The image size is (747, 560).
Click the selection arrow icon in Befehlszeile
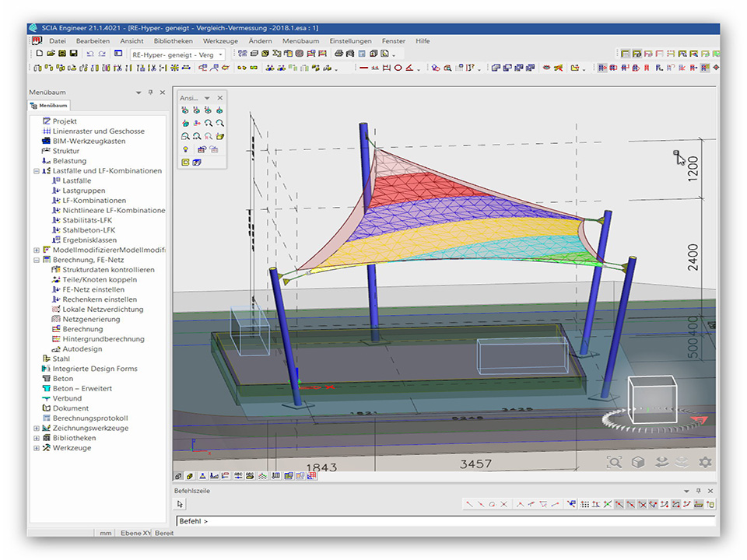tap(181, 504)
